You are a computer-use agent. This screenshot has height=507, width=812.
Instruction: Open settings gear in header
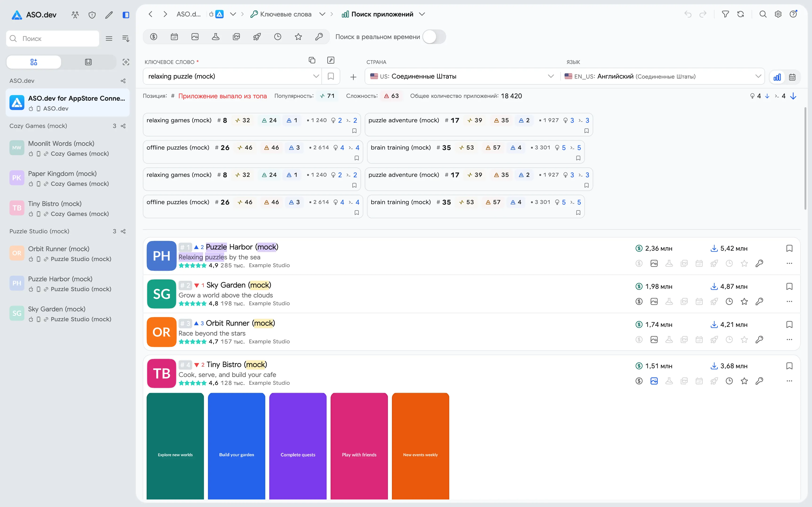point(778,14)
